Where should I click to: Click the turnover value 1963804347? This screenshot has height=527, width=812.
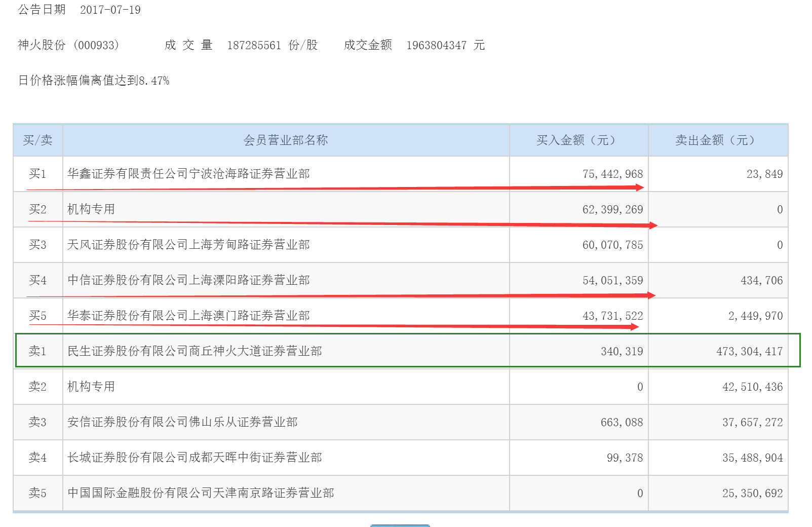[x=436, y=45]
